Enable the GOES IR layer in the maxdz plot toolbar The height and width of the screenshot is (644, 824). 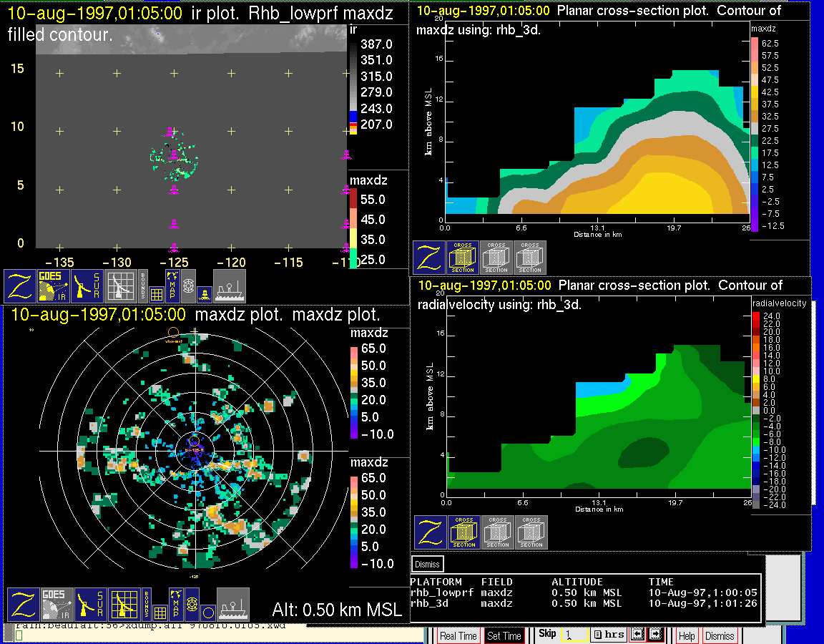pyautogui.click(x=57, y=605)
